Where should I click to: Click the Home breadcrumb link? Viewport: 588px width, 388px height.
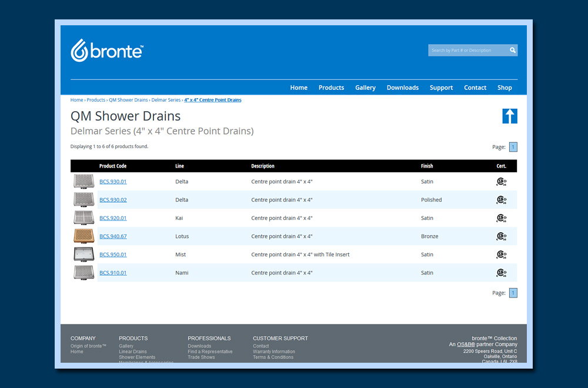click(76, 100)
